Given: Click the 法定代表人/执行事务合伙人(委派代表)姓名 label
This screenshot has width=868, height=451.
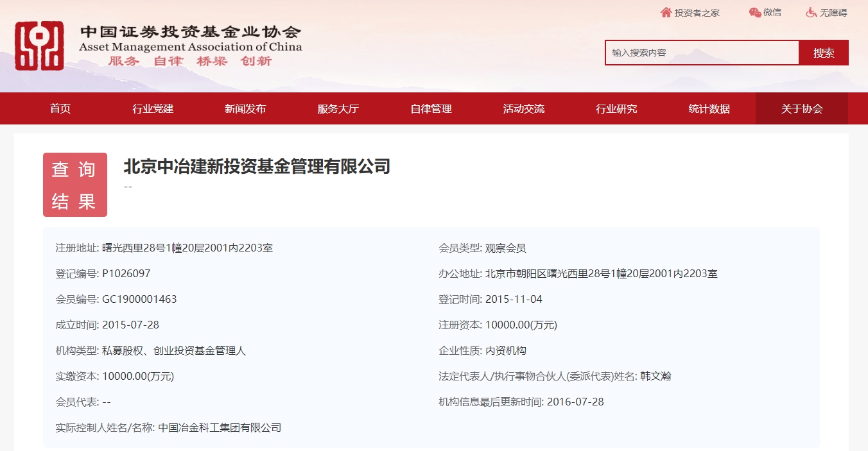Looking at the screenshot, I should pyautogui.click(x=537, y=377).
